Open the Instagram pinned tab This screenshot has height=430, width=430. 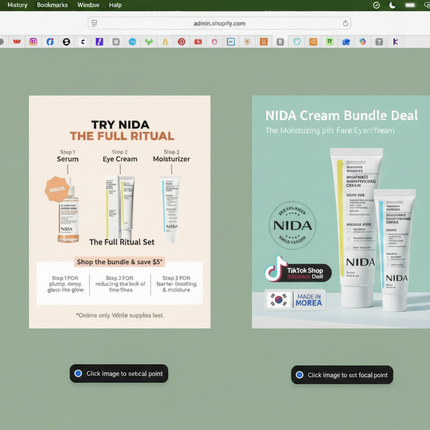33,42
